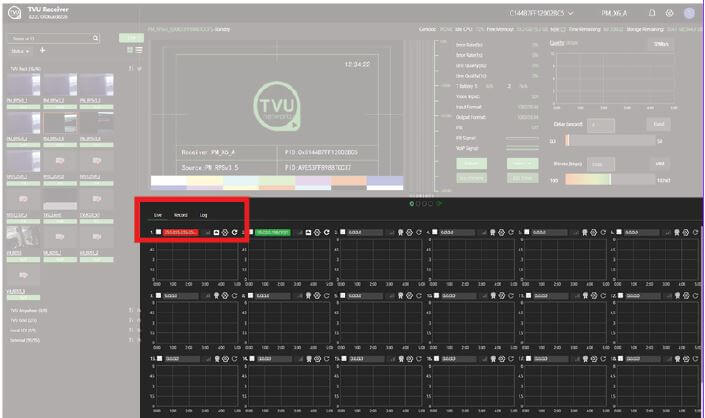Switch to the Live tab
Image resolution: width=705 pixels, height=418 pixels.
click(158, 215)
